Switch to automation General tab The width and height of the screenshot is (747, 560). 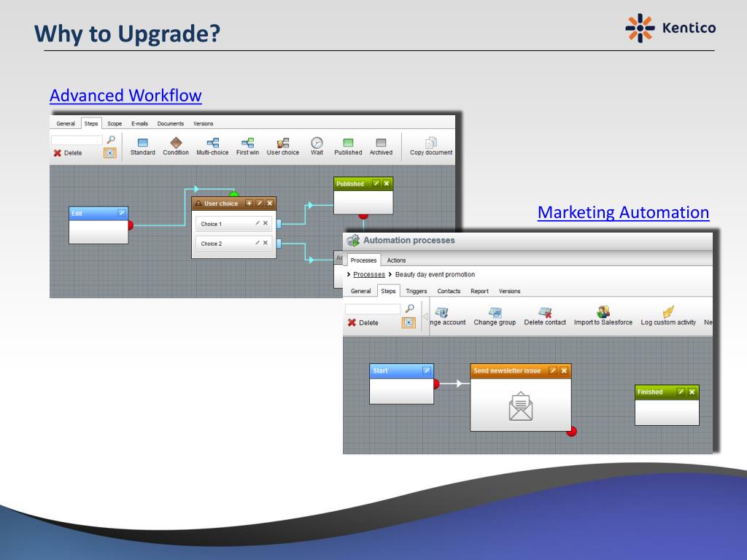click(360, 291)
